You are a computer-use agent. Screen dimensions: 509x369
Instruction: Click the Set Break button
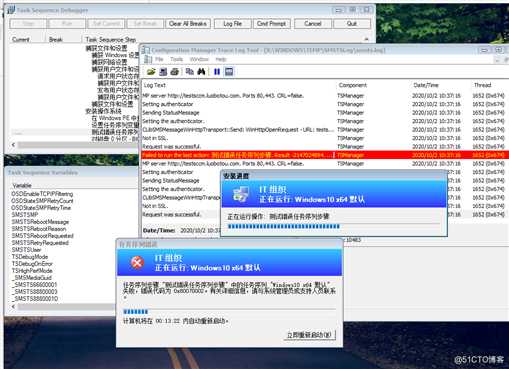click(145, 24)
